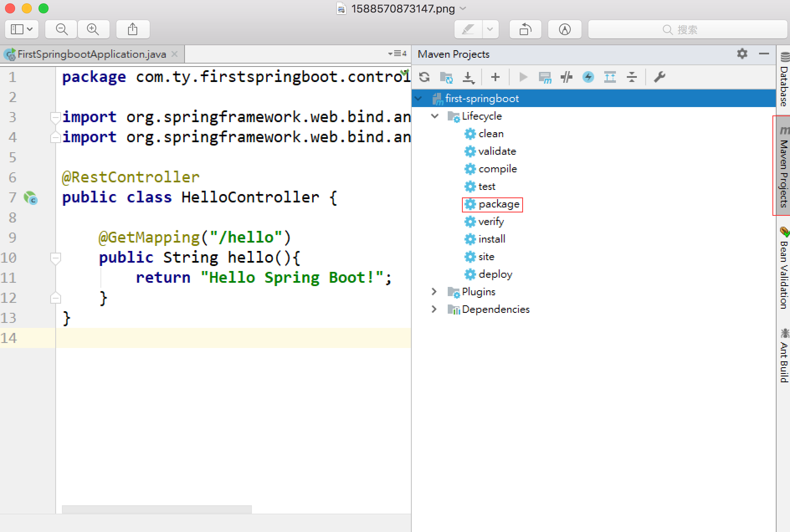
Task: Expand the Plugins tree node
Action: [x=434, y=292]
